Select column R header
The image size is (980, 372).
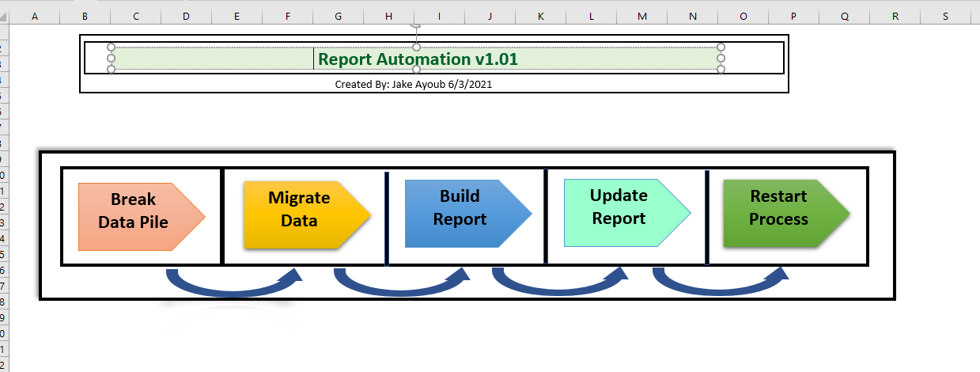[895, 16]
